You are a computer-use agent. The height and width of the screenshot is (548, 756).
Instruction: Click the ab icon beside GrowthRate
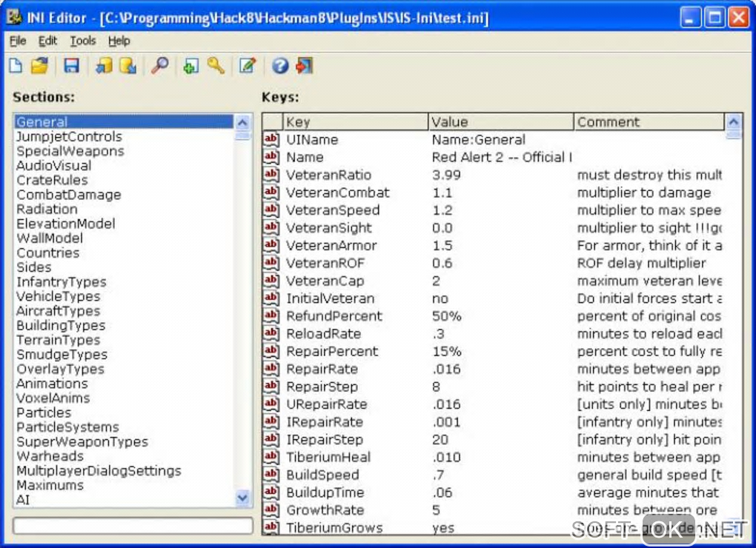click(271, 510)
